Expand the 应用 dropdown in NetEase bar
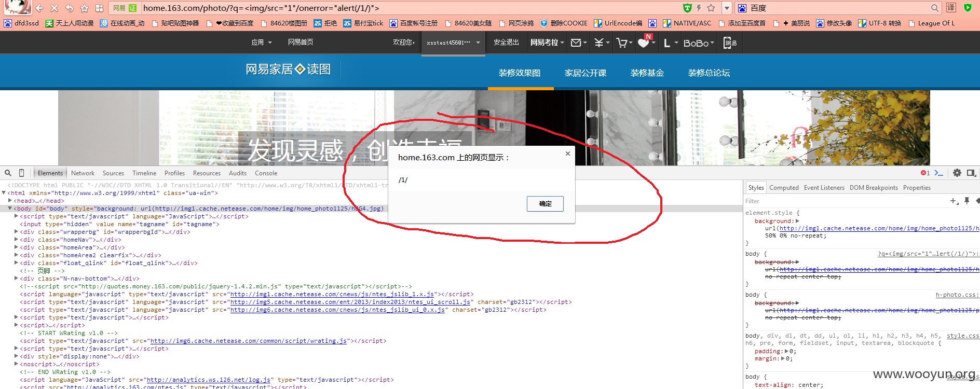The width and height of the screenshot is (980, 389). point(262,43)
